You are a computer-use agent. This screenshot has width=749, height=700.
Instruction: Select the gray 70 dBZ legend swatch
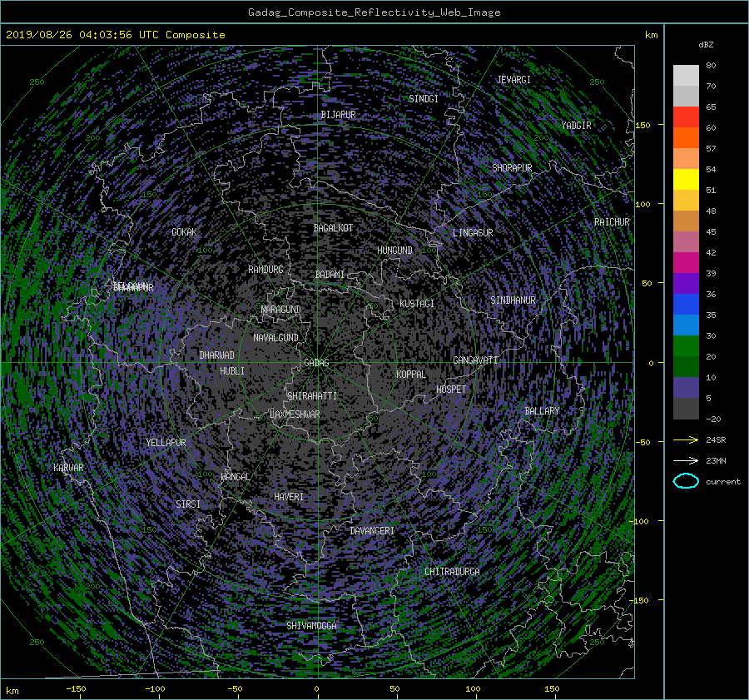pyautogui.click(x=686, y=96)
